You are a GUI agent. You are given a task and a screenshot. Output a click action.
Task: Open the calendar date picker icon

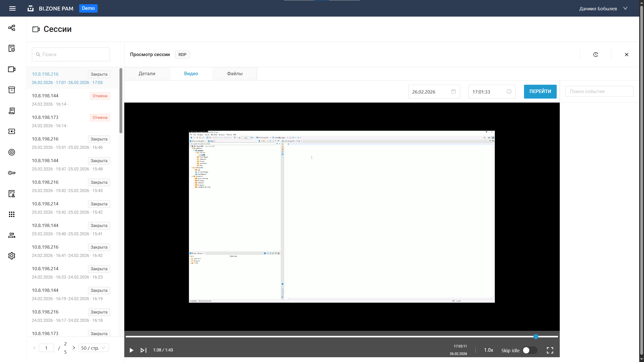tap(453, 92)
